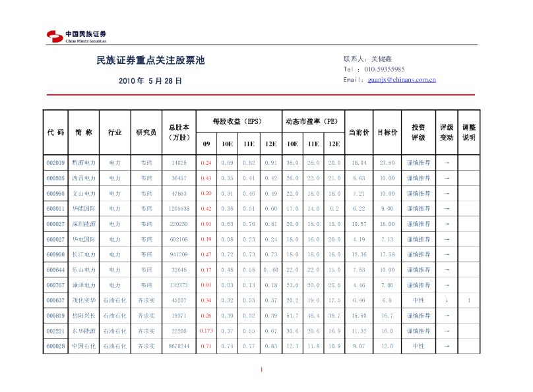Open stock code 600900 for 长江电力
The height and width of the screenshot is (392, 533).
55,254
